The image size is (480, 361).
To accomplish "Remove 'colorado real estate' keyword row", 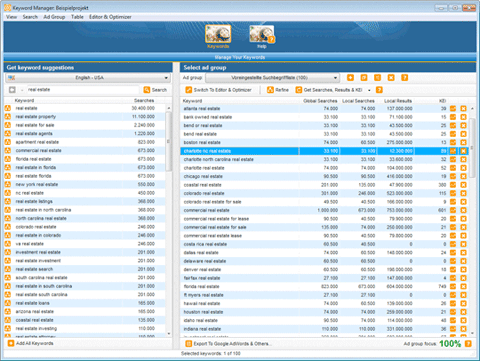I will (x=463, y=193).
